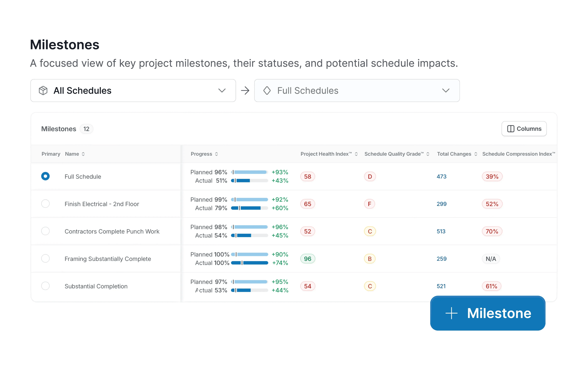Click Full Schedule actual progress bar
This screenshot has height=378, width=588.
pos(249,181)
